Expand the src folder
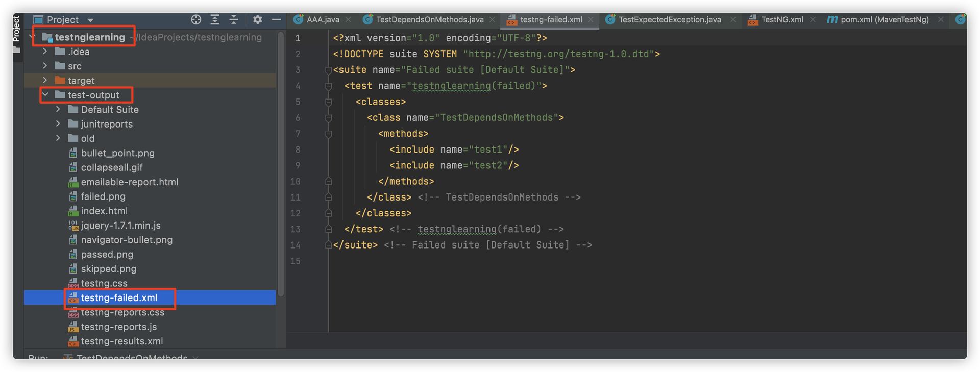 pos(45,65)
